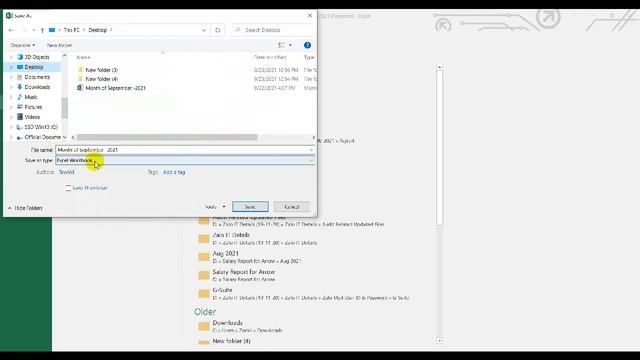Expand the SSD Win10 (C:) node
The image size is (640, 360).
pyautogui.click(x=11, y=127)
